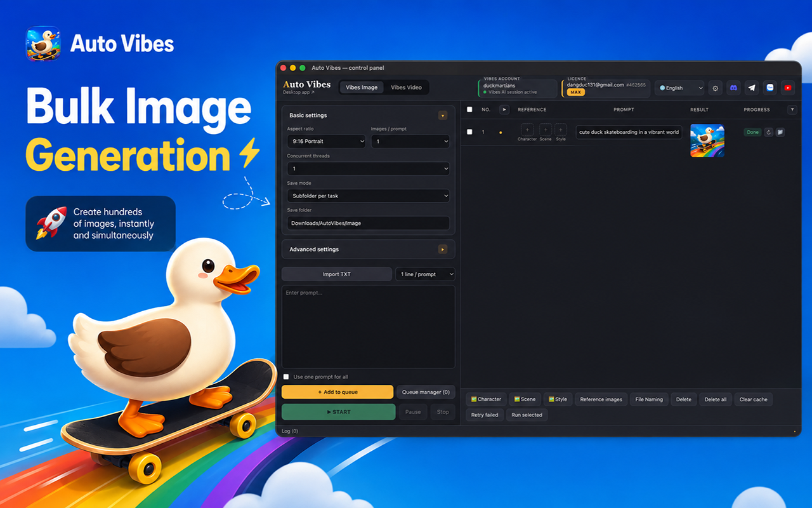Open the Concurrent threads dropdown

368,168
